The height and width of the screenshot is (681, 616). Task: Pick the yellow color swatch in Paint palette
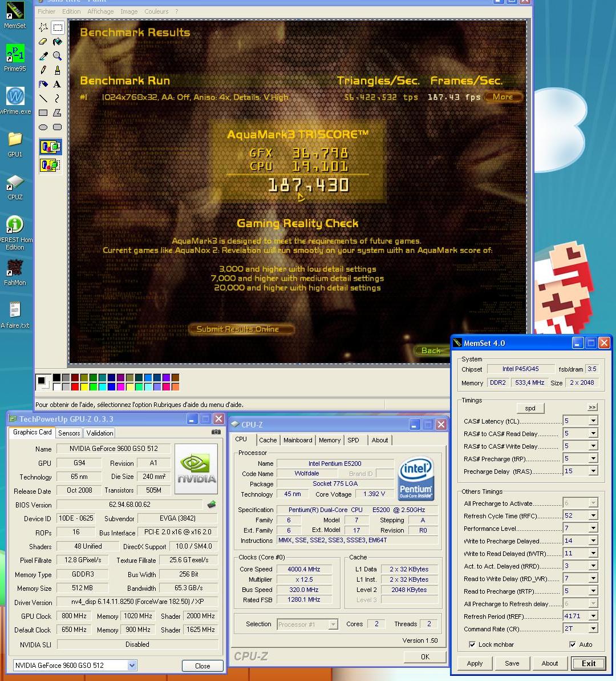[x=84, y=386]
